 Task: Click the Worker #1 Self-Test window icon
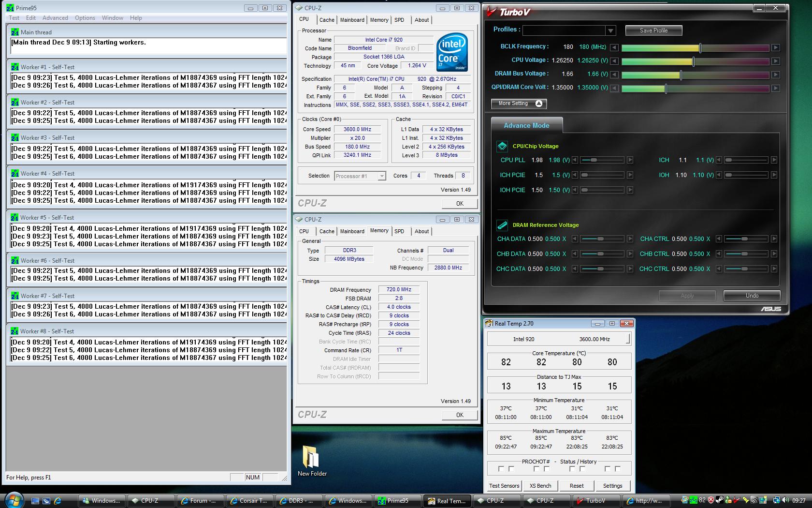(15, 67)
